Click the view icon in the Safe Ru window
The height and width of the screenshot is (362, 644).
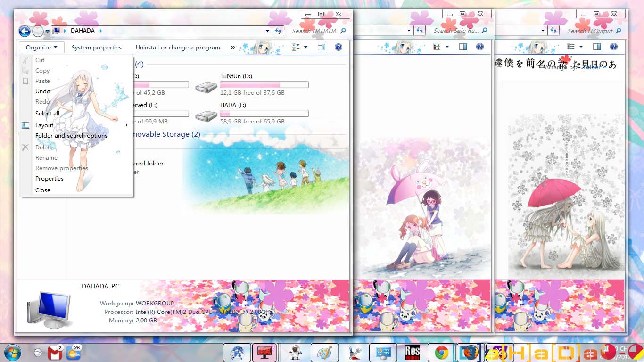click(437, 47)
